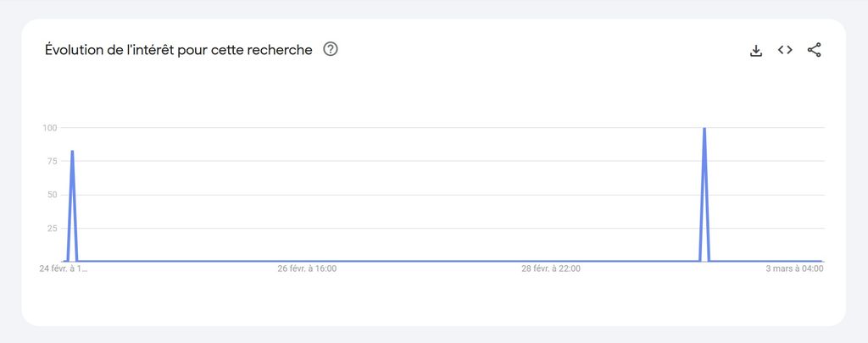Viewport: 868px width, 343px height.
Task: Click the horizontal gridline at value 50
Action: [x=424, y=195]
